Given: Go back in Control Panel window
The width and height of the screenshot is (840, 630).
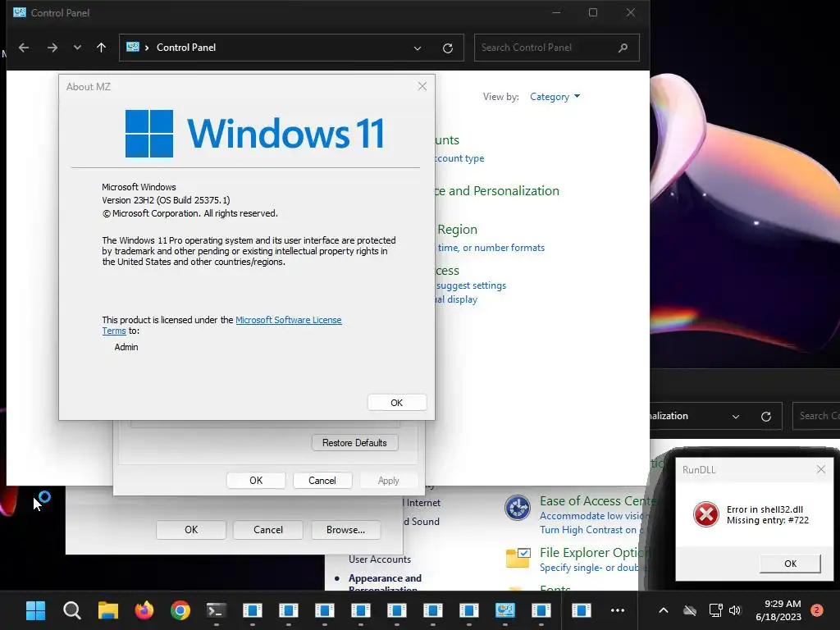Looking at the screenshot, I should click(24, 48).
